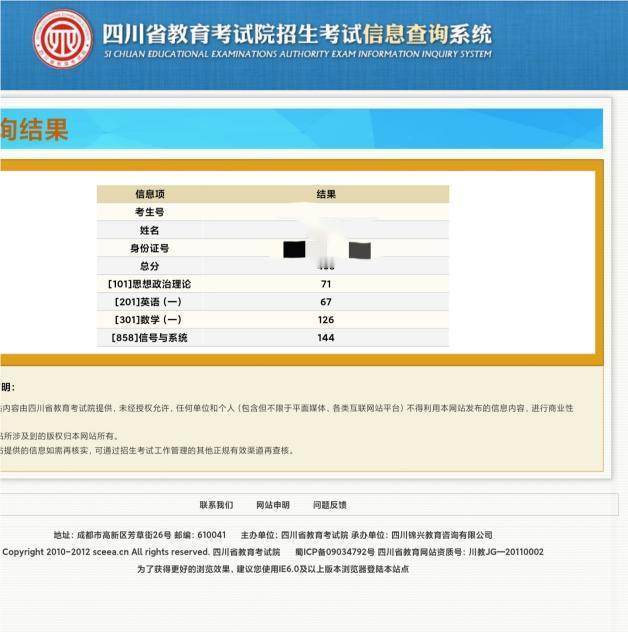Click the [301]数学（一） subject label
This screenshot has width=628, height=632.
click(x=148, y=320)
